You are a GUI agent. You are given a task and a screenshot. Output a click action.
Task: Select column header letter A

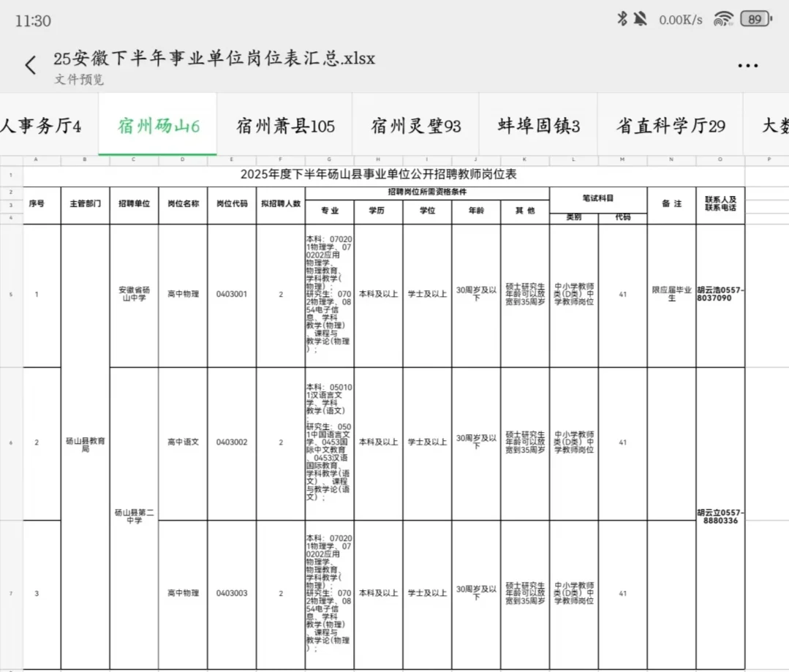coord(36,159)
